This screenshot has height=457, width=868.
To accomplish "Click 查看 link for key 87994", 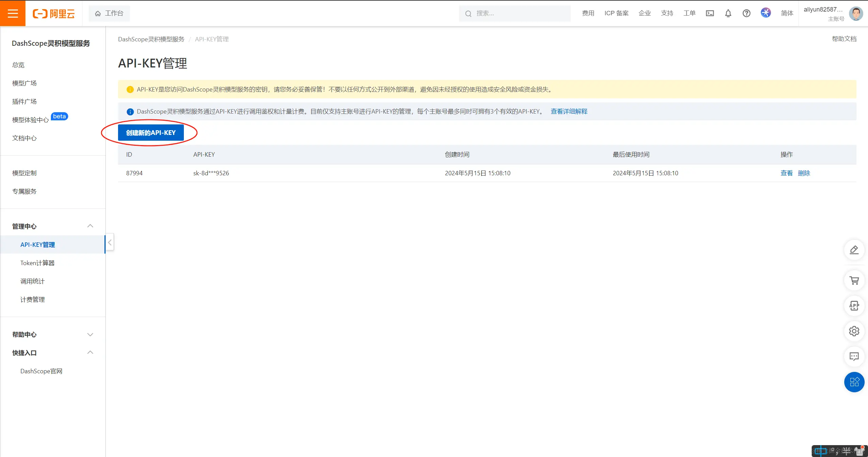I will (786, 173).
